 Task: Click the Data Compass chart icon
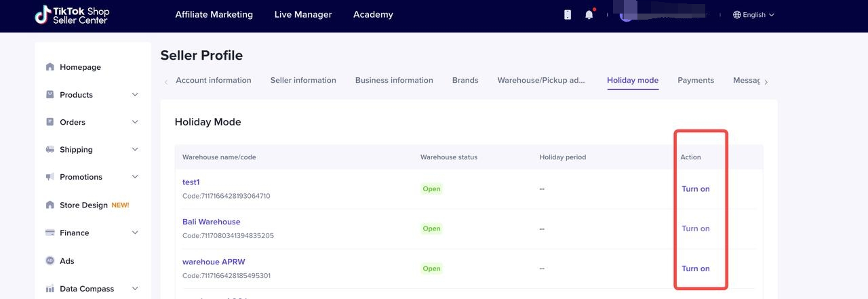click(x=50, y=289)
